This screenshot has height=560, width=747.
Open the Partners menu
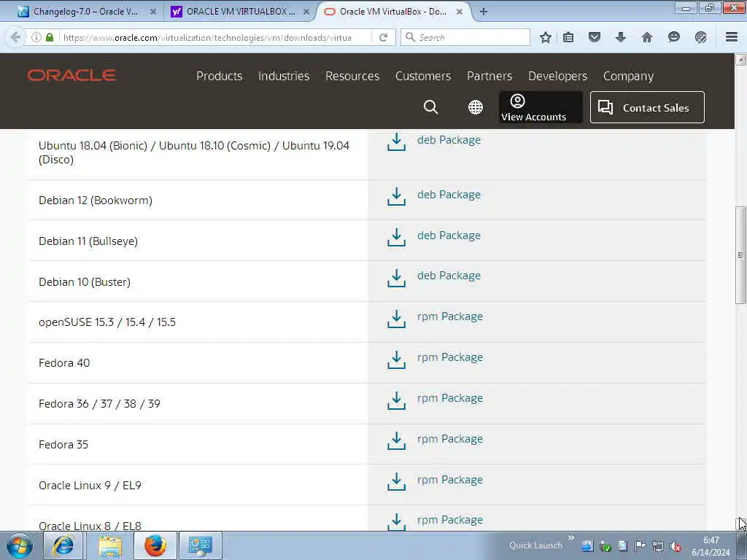(489, 76)
